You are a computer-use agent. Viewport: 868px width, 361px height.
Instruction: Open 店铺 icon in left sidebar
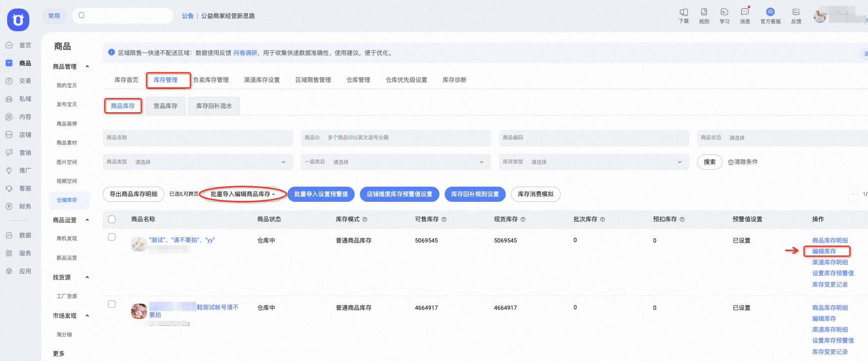pyautogui.click(x=9, y=135)
